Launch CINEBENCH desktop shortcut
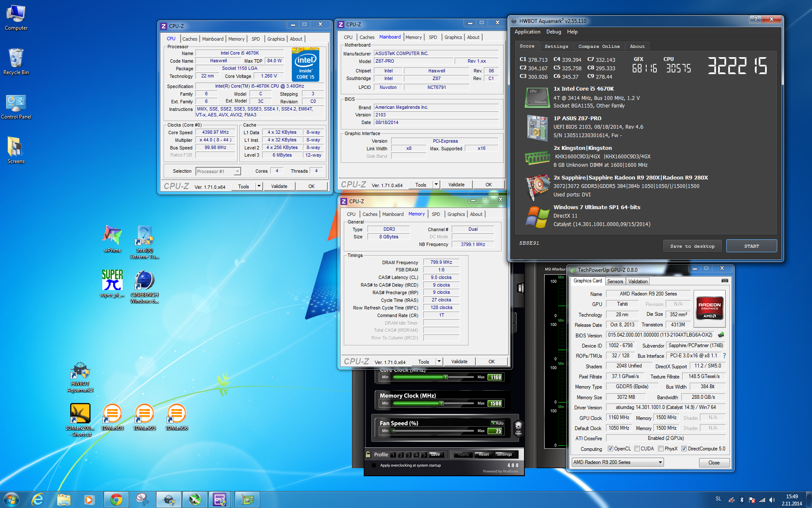 point(145,287)
